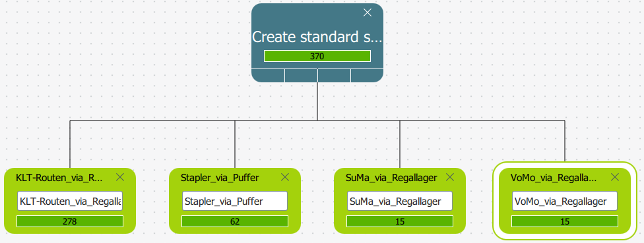Click the X on SuMa_via_Regallager node
The width and height of the screenshot is (644, 243).
click(450, 177)
